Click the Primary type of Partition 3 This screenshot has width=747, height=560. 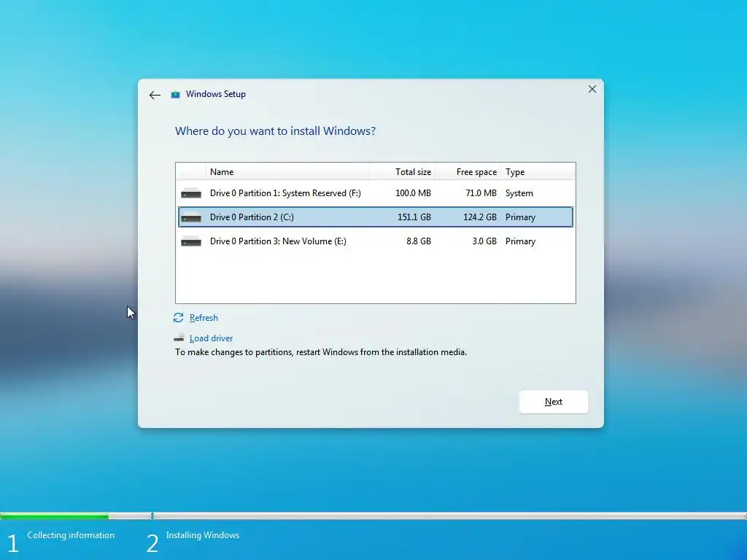point(520,241)
